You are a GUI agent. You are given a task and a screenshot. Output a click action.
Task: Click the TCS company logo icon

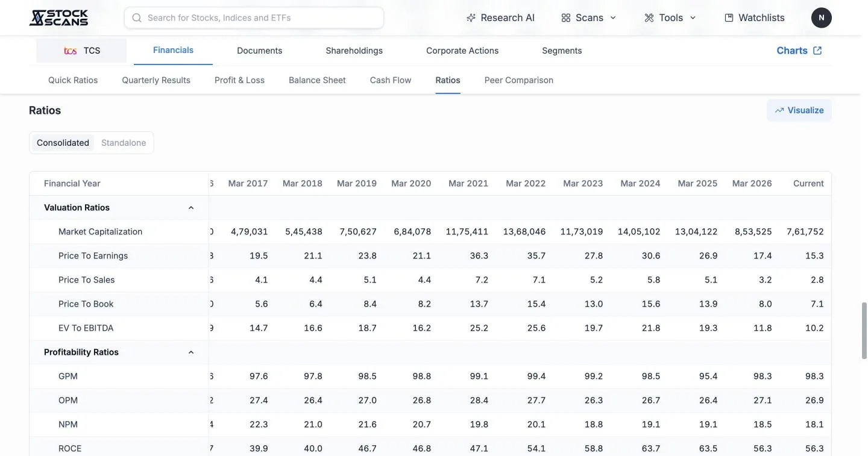tap(71, 51)
